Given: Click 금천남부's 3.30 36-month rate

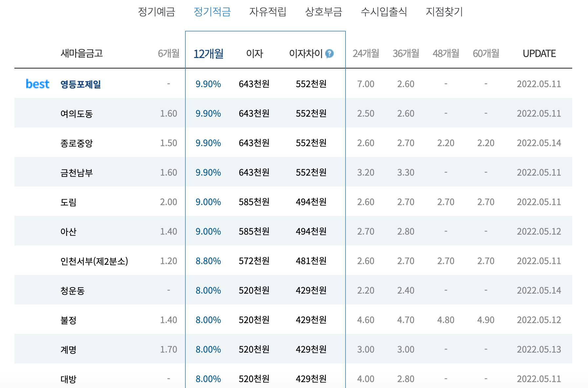Looking at the screenshot, I should coord(406,172).
